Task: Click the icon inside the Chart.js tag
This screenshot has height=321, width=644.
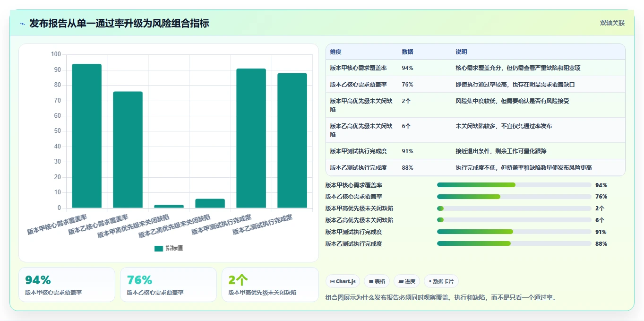Action: 333,281
